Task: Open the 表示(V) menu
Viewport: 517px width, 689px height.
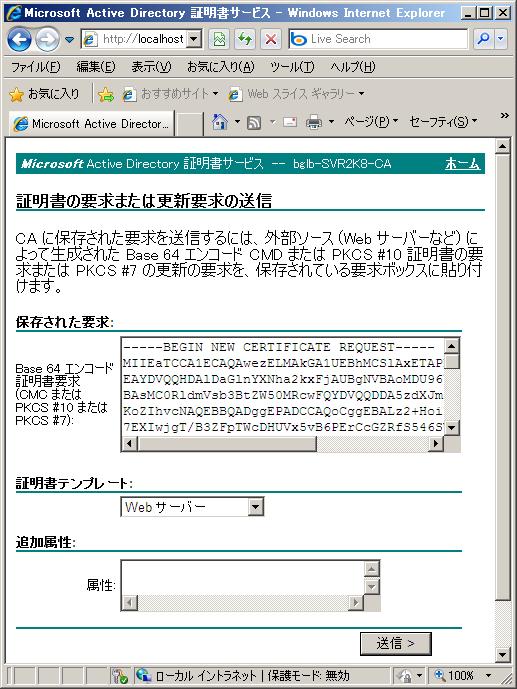Action: [151, 67]
